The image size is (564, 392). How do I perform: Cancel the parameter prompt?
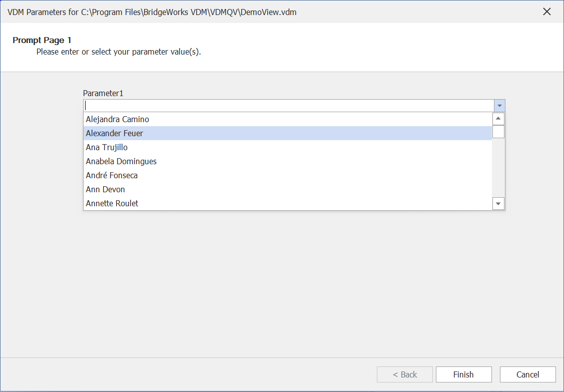[527, 374]
